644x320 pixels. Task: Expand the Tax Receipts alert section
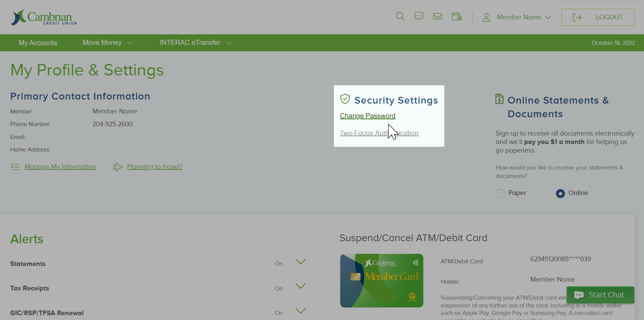tap(300, 286)
